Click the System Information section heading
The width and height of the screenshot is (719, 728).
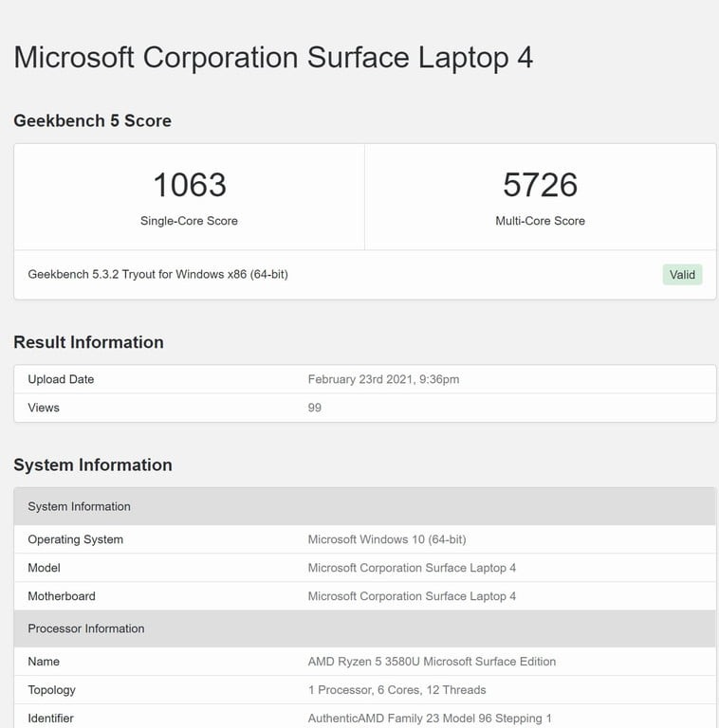pyautogui.click(x=93, y=464)
